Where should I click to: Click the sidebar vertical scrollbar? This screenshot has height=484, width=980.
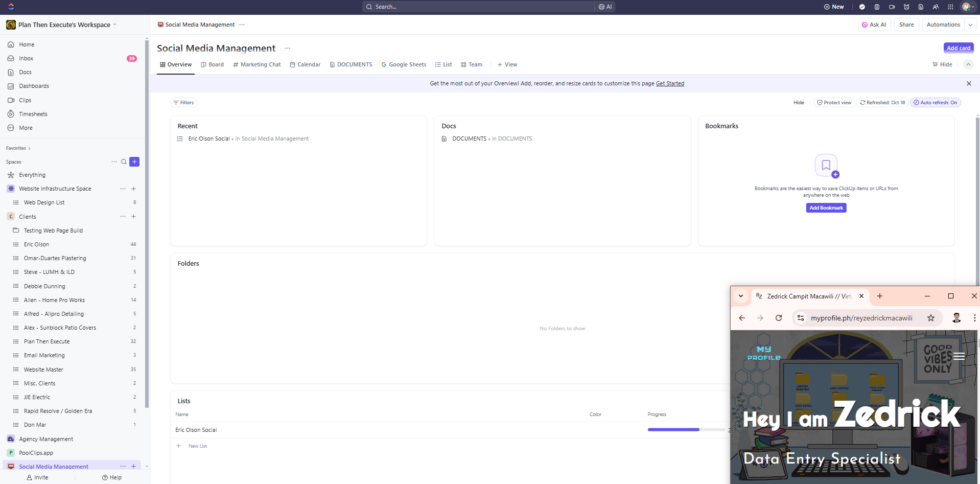coord(147,225)
